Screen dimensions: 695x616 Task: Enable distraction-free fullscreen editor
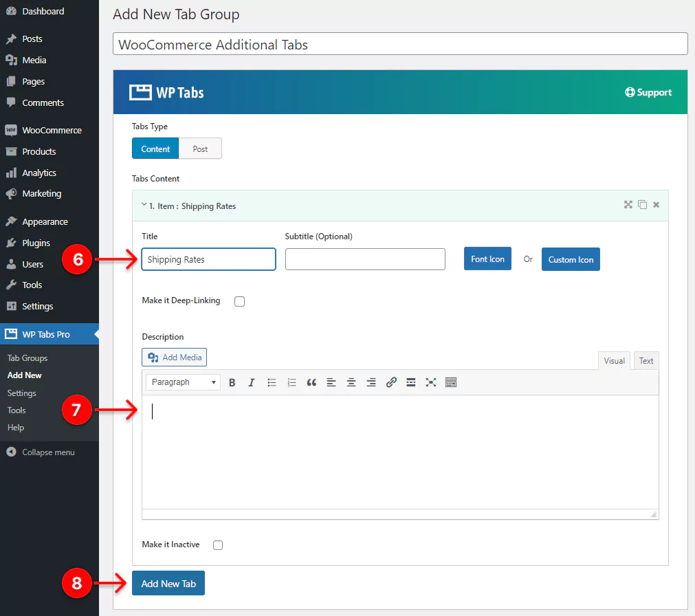click(431, 382)
